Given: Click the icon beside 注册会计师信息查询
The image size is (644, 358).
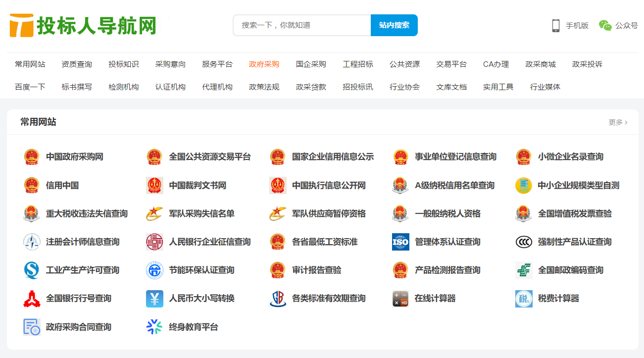Looking at the screenshot, I should 32,242.
